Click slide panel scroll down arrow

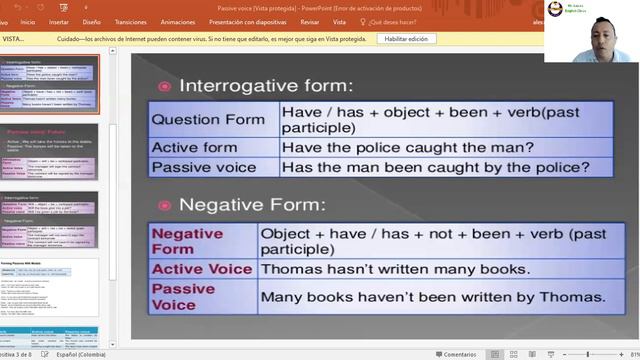(113, 344)
